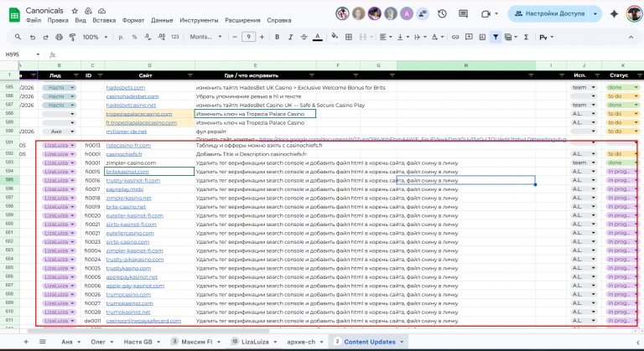This screenshot has width=644, height=351.
Task: Open Sheets home via green logo
Action: coord(14,15)
